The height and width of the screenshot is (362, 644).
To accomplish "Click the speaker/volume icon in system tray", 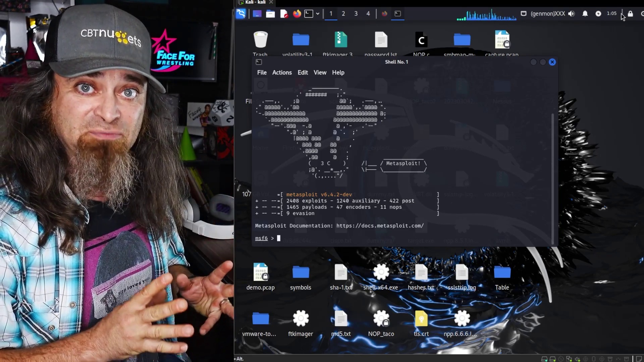I will coord(572,13).
